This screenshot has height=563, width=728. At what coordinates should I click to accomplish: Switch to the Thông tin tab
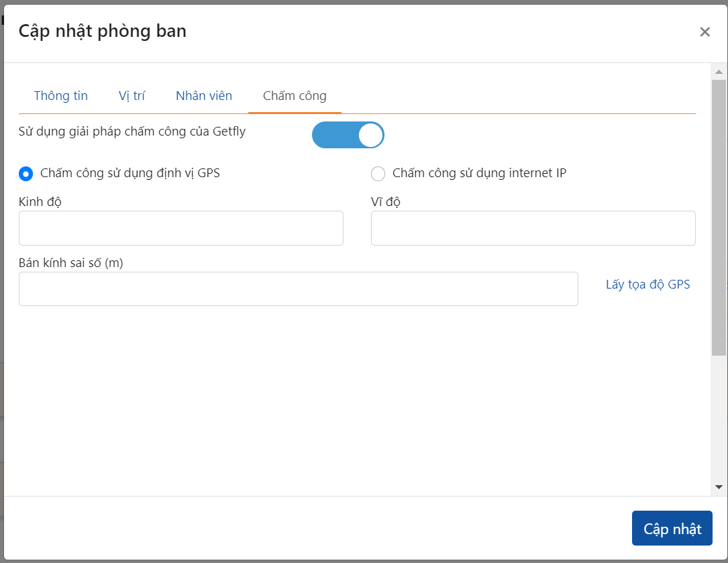pos(61,96)
